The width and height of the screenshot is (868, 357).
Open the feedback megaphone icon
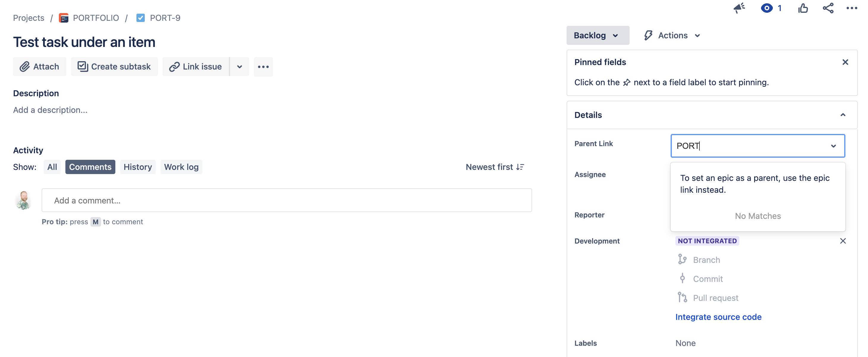[x=739, y=8]
